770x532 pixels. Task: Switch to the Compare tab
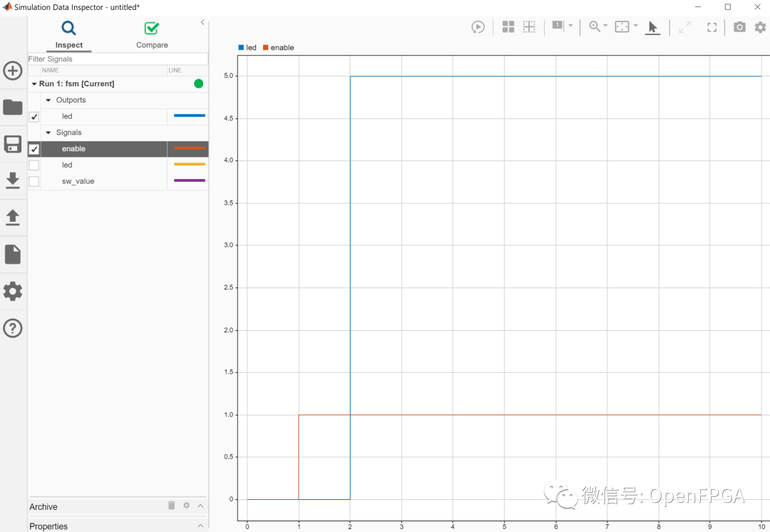[x=152, y=34]
